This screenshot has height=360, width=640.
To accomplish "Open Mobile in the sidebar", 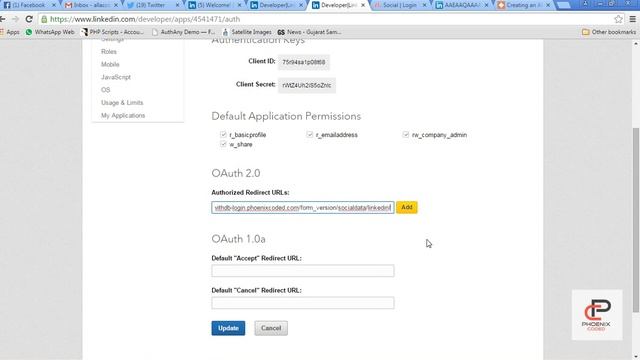I will [110, 64].
